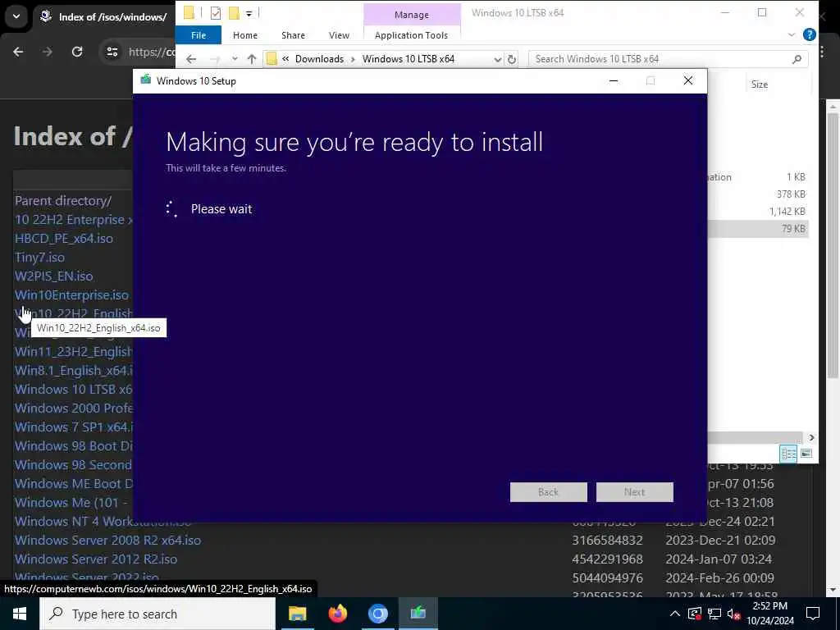Screen dimensions: 840x630
Task: Open the Application Tools tab
Action: pyautogui.click(x=411, y=35)
